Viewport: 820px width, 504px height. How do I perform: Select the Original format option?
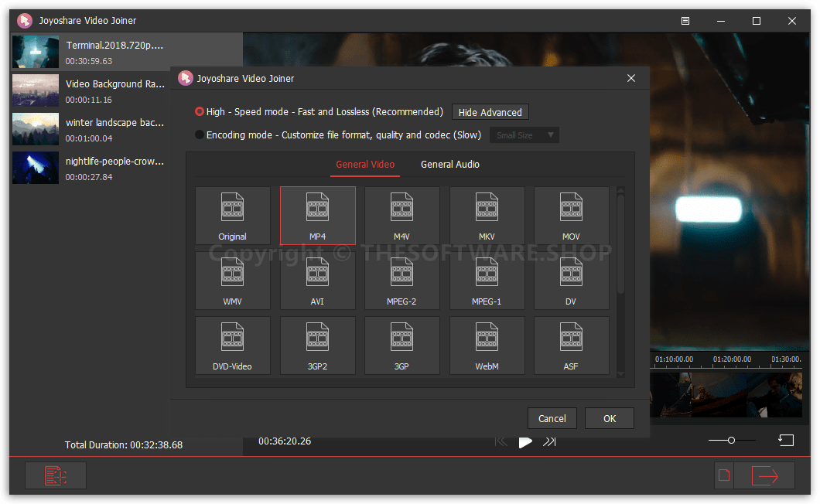232,215
